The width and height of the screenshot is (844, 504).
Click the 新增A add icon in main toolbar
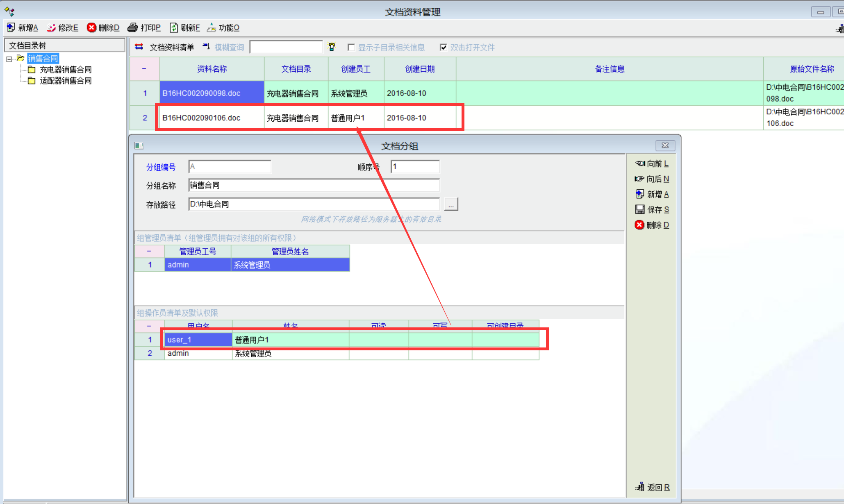[11, 27]
